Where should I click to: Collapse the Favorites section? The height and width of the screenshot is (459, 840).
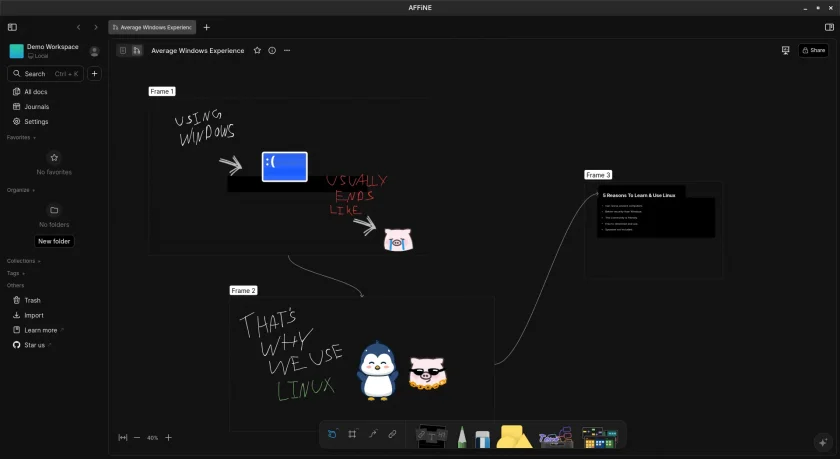point(21,138)
